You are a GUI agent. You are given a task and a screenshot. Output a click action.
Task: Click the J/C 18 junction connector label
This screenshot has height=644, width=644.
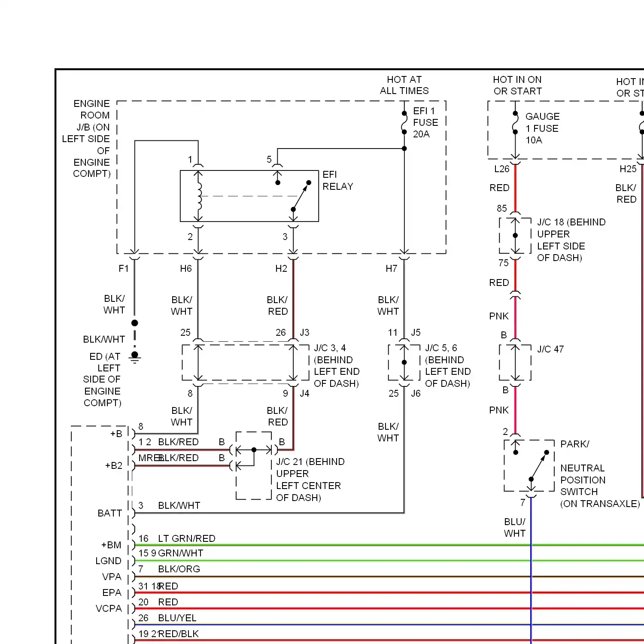[571, 240]
